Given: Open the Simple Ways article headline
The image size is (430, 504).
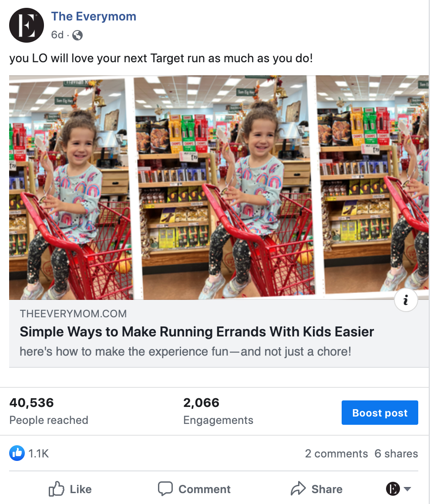Looking at the screenshot, I should point(197,332).
